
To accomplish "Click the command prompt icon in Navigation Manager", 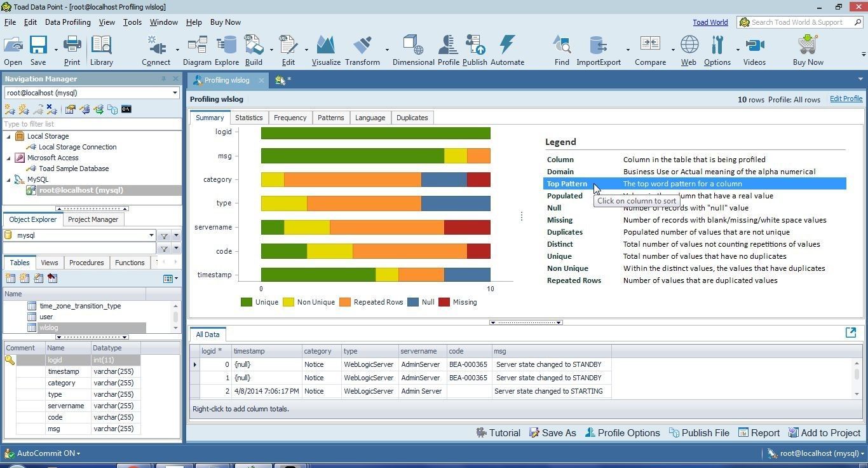I will (x=126, y=109).
